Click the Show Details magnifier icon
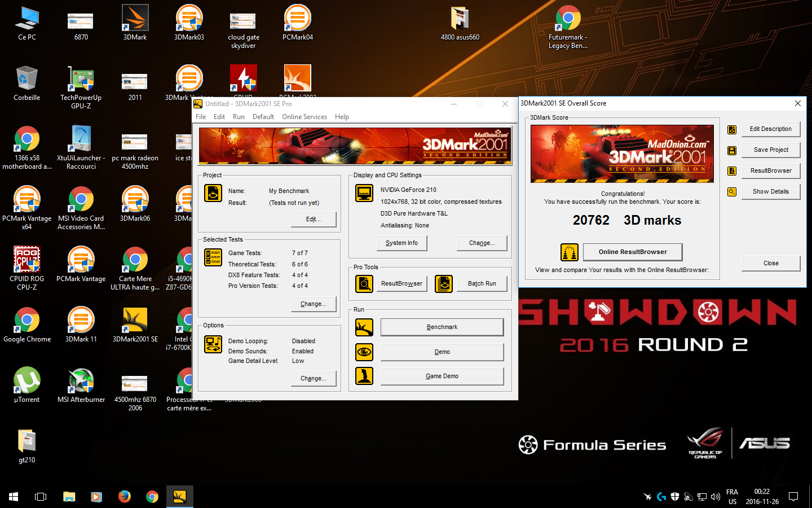Screen dimensions: 812x508 (732, 192)
